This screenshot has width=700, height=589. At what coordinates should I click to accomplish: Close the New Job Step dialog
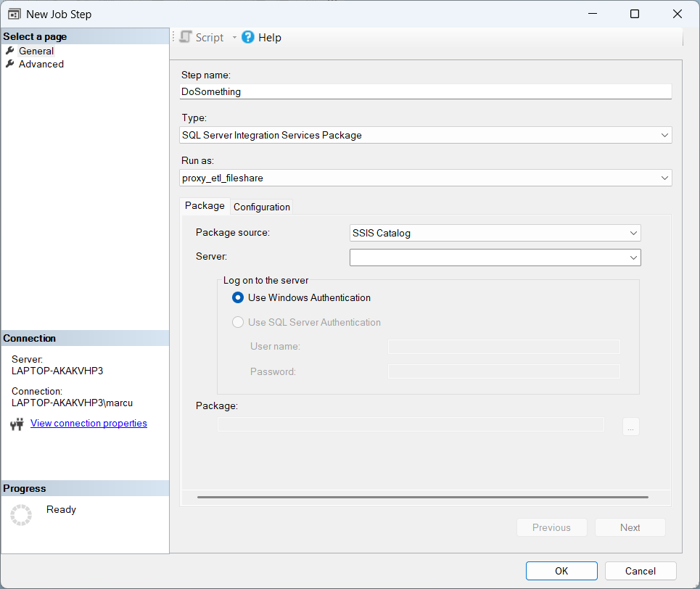pyautogui.click(x=678, y=14)
